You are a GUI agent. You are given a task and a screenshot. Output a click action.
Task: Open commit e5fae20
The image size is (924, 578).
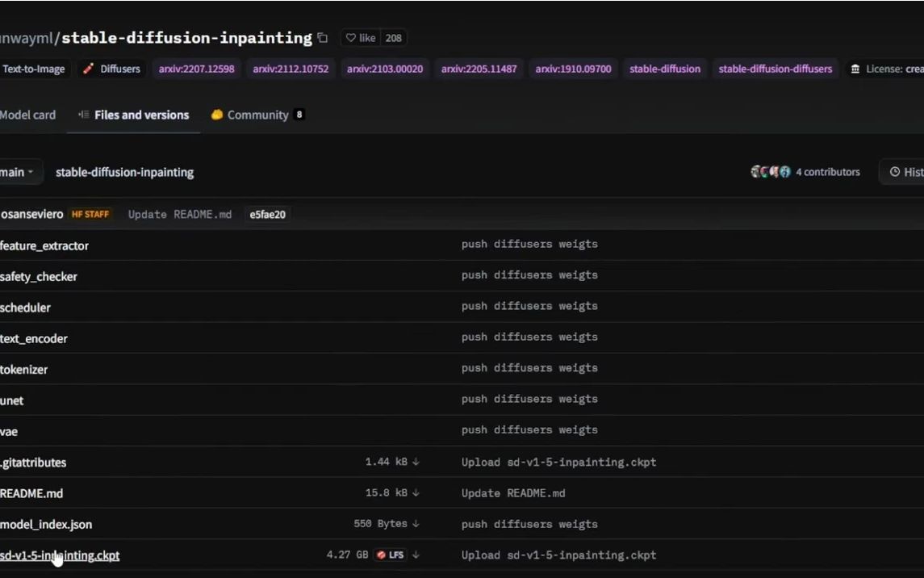pyautogui.click(x=267, y=215)
